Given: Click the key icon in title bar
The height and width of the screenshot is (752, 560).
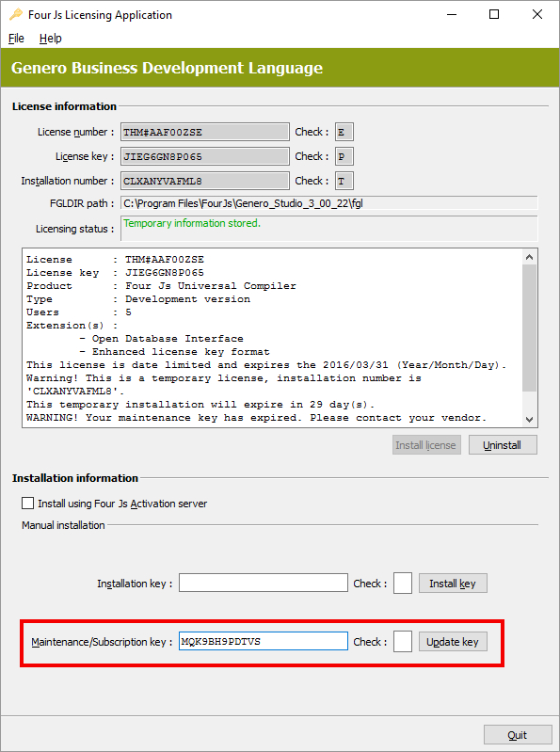Looking at the screenshot, I should pyautogui.click(x=16, y=14).
